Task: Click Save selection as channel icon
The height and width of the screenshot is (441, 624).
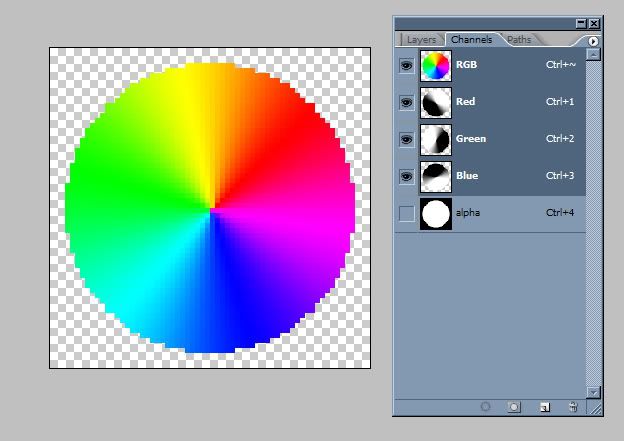Action: tap(514, 407)
